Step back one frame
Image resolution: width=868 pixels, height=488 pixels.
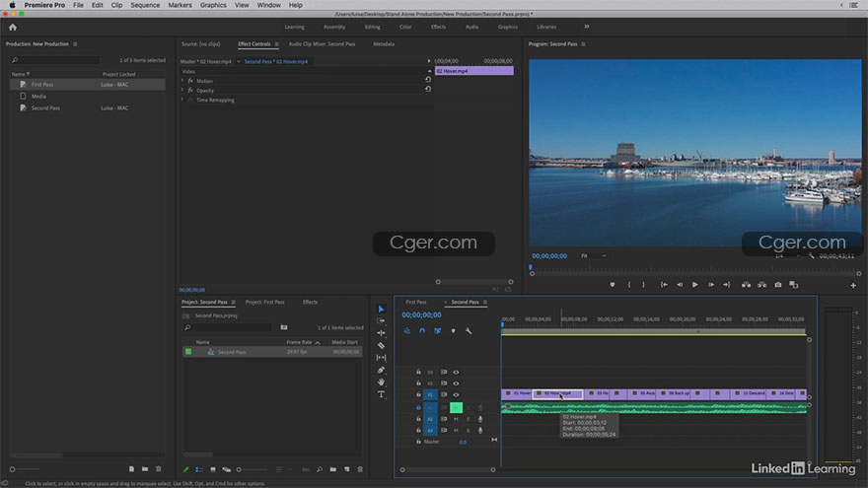680,284
